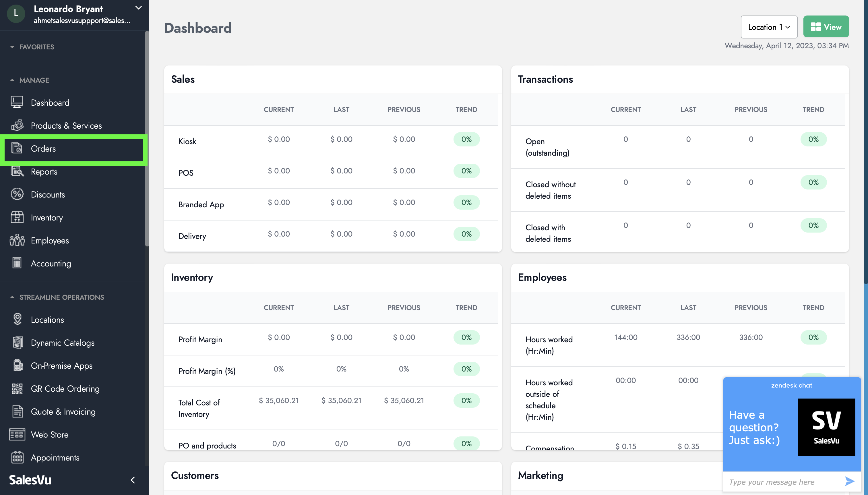Image resolution: width=868 pixels, height=495 pixels.
Task: Click the chat message input field
Action: [782, 482]
